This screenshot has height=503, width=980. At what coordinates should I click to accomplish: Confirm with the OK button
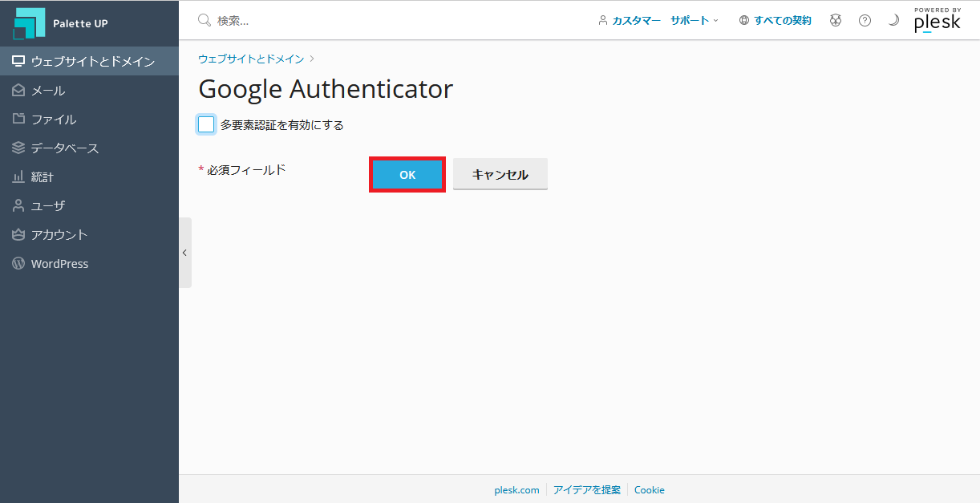coord(407,174)
